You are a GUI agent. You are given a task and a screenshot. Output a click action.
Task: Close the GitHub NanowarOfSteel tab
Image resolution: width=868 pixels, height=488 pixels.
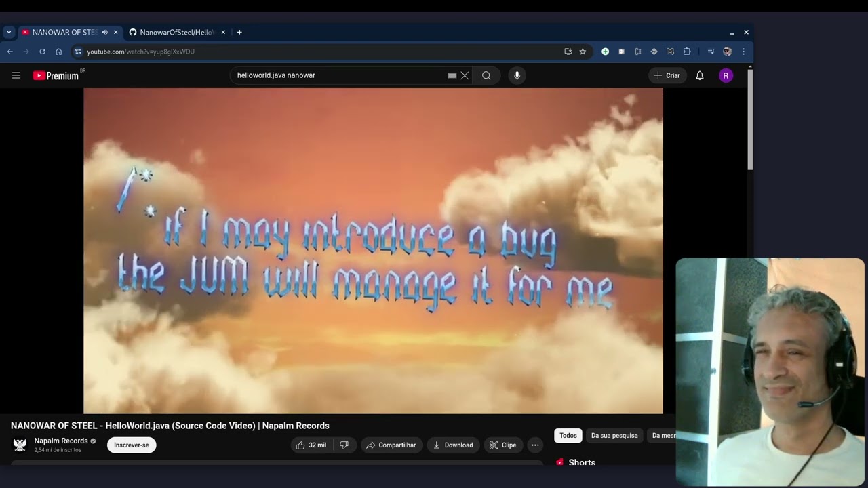click(x=223, y=32)
